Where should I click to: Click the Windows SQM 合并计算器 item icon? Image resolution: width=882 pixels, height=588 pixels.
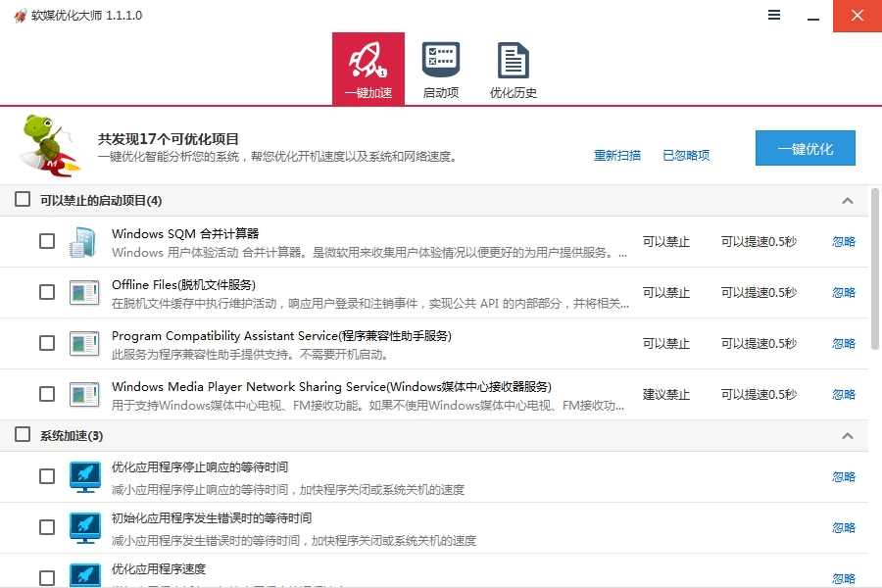point(83,241)
